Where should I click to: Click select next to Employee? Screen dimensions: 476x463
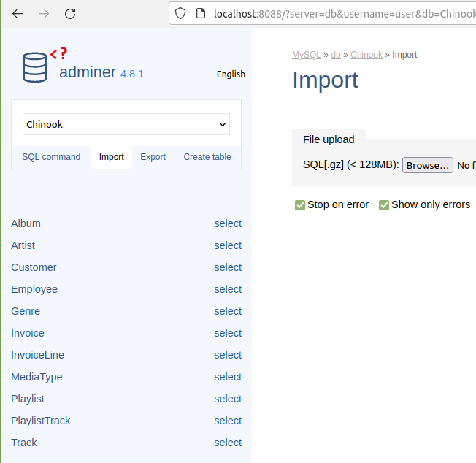tap(228, 289)
